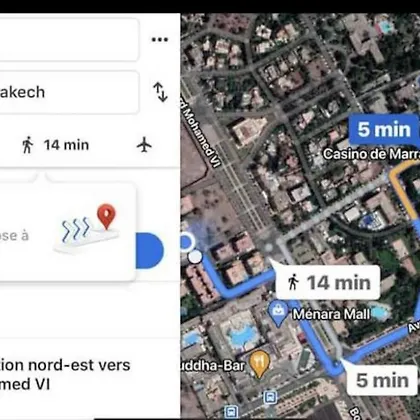
Task: Choose the walking mode 14 min tab
Action: click(x=56, y=145)
